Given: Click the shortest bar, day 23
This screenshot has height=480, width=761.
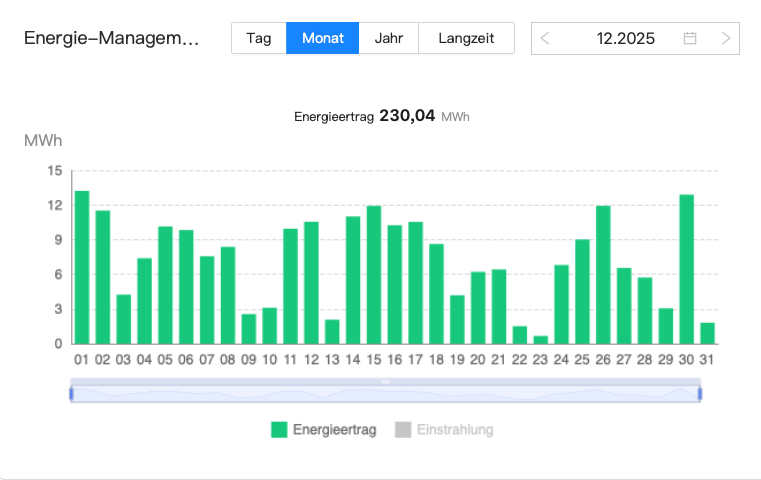Looking at the screenshot, I should tap(541, 339).
